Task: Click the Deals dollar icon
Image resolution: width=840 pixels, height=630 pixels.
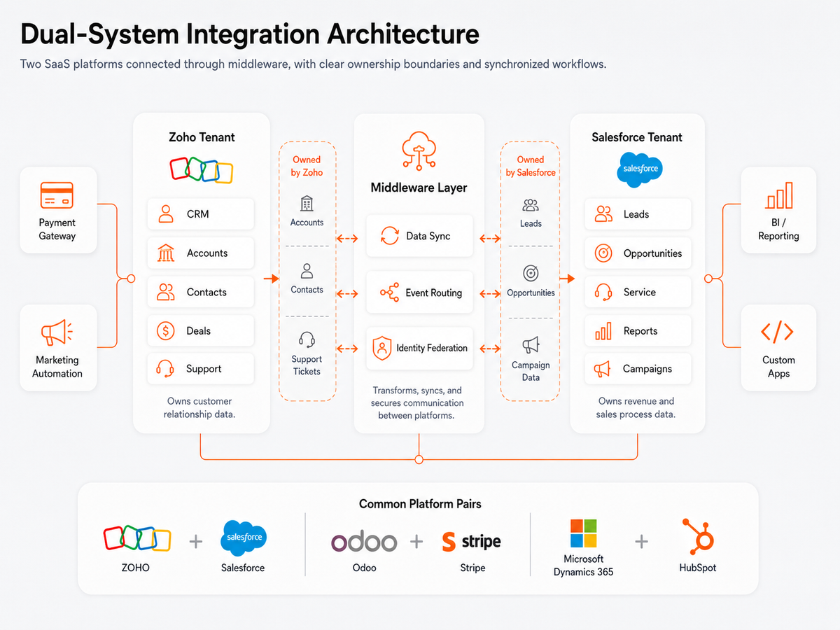Action: [166, 330]
